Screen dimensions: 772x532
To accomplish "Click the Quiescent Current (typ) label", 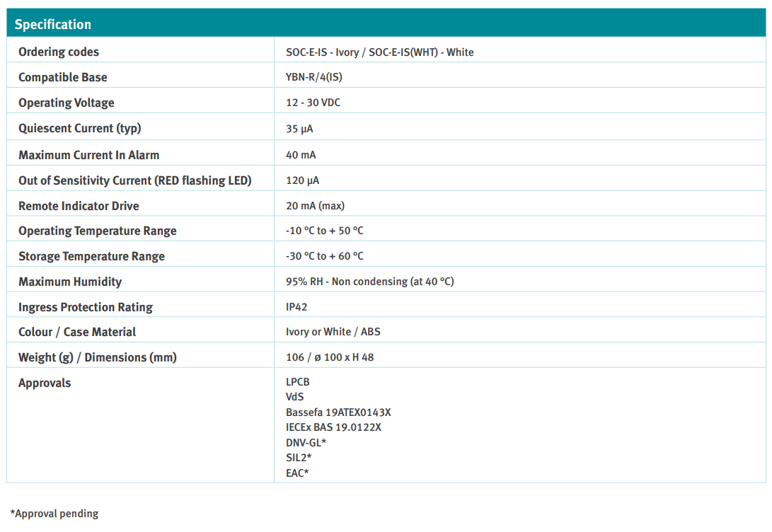I will 79,128.
